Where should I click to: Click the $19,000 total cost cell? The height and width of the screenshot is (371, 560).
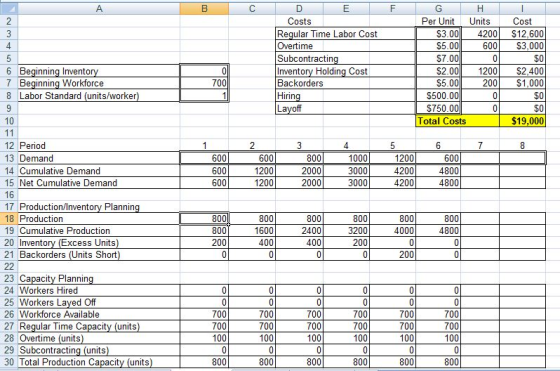(x=522, y=121)
